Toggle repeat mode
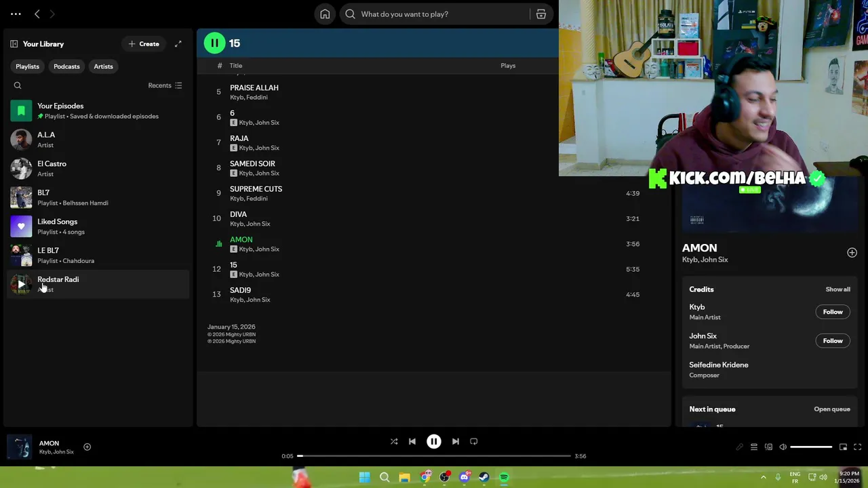868x488 pixels. [x=474, y=442]
